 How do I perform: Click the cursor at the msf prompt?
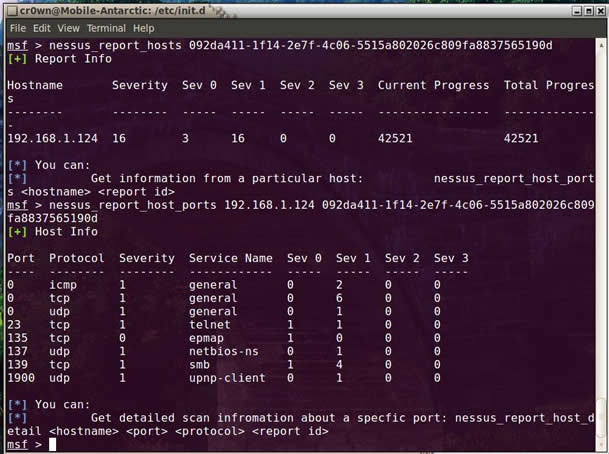point(52,444)
